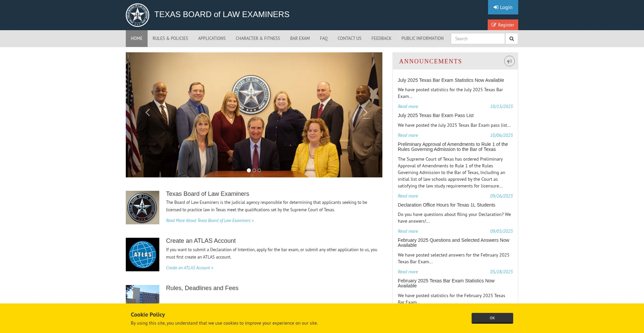Viewport: 644px width, 333px height.
Task: Dismiss cookie policy with OK button
Action: click(x=492, y=318)
